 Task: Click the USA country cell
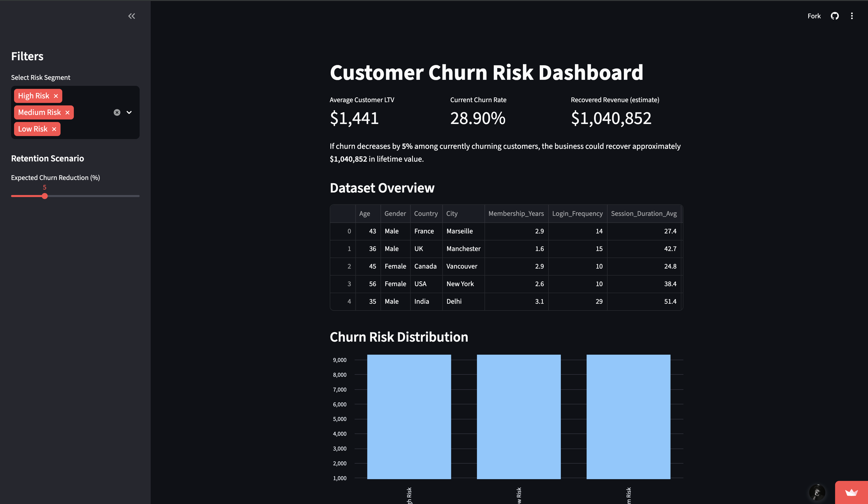point(426,284)
